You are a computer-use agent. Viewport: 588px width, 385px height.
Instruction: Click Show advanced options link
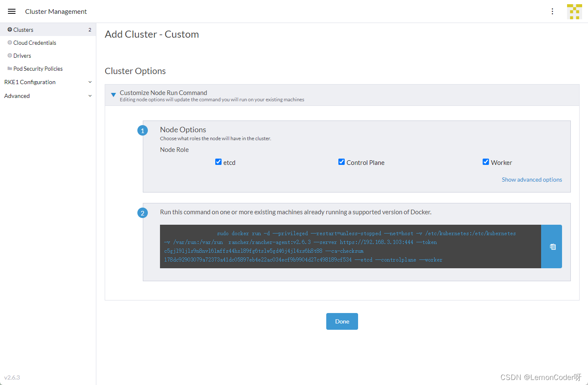(532, 180)
